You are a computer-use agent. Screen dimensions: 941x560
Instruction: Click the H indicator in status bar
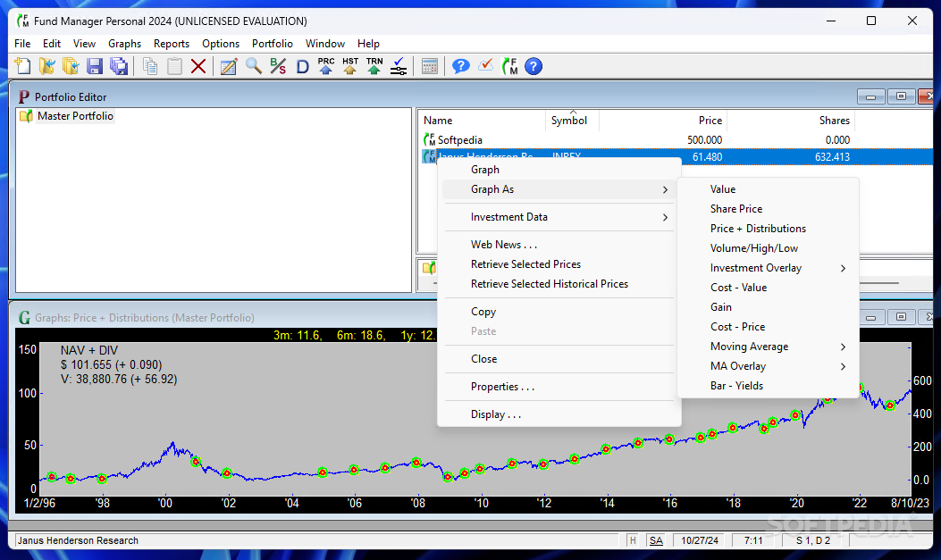point(633,540)
